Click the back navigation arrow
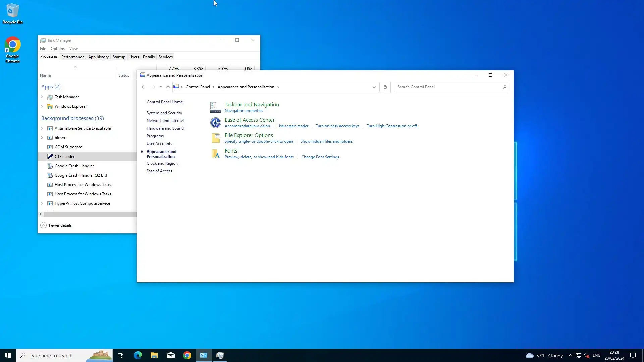Viewport: 644px width, 362px height. pyautogui.click(x=143, y=87)
